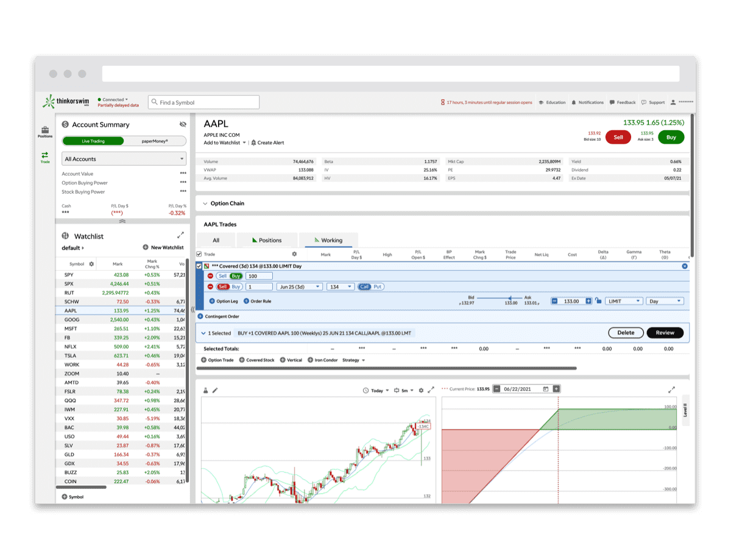This screenshot has height=560, width=731.
Task: Toggle the price lock icon
Action: (x=598, y=301)
